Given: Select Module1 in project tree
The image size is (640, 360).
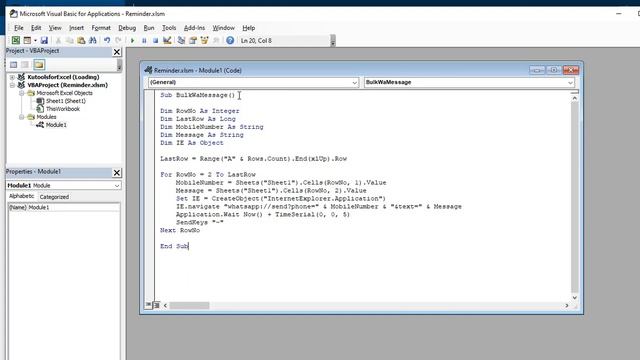Looking at the screenshot, I should (56, 125).
